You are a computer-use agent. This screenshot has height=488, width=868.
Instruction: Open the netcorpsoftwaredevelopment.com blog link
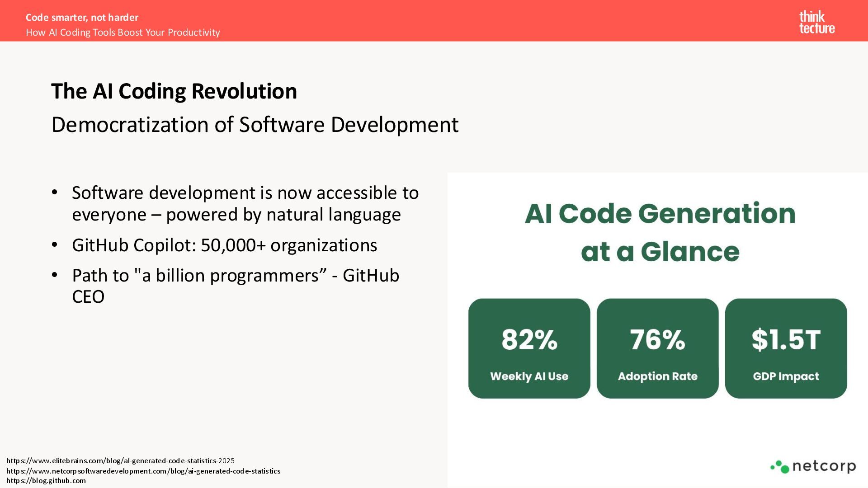tap(143, 471)
